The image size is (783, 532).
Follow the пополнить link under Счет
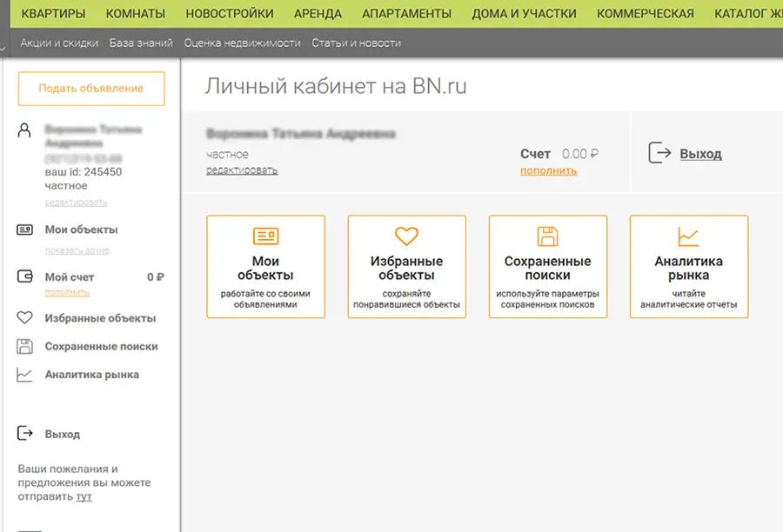548,171
